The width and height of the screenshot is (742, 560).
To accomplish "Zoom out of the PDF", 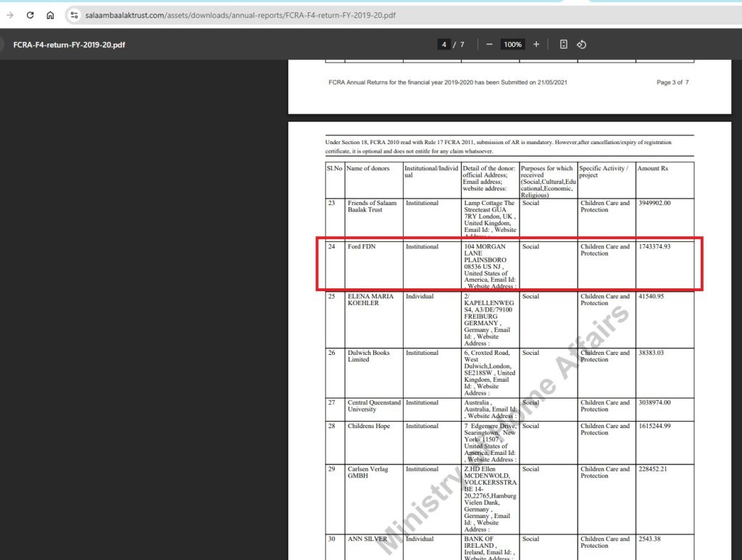I will coord(489,44).
